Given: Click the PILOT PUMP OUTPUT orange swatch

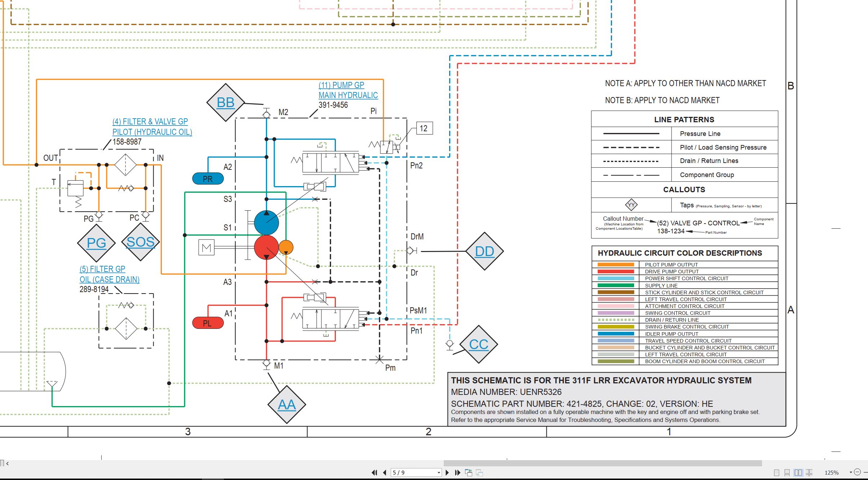Looking at the screenshot, I should click(616, 265).
